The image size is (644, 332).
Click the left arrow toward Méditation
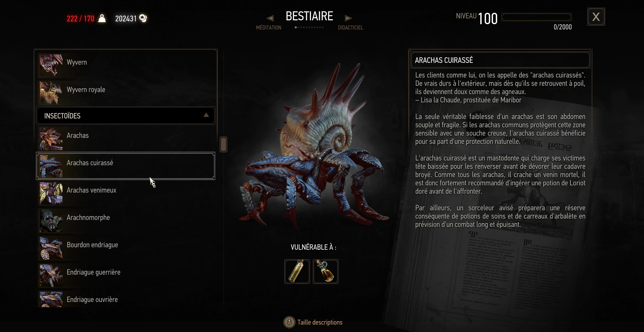(270, 18)
